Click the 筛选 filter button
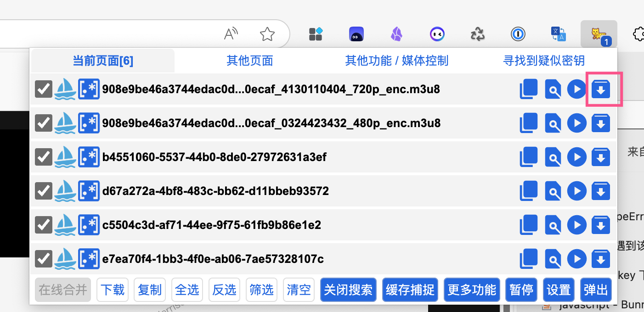644x312 pixels. tap(261, 290)
